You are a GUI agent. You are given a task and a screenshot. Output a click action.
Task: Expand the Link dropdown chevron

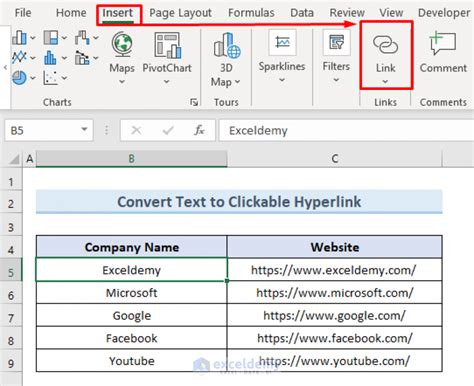click(385, 82)
